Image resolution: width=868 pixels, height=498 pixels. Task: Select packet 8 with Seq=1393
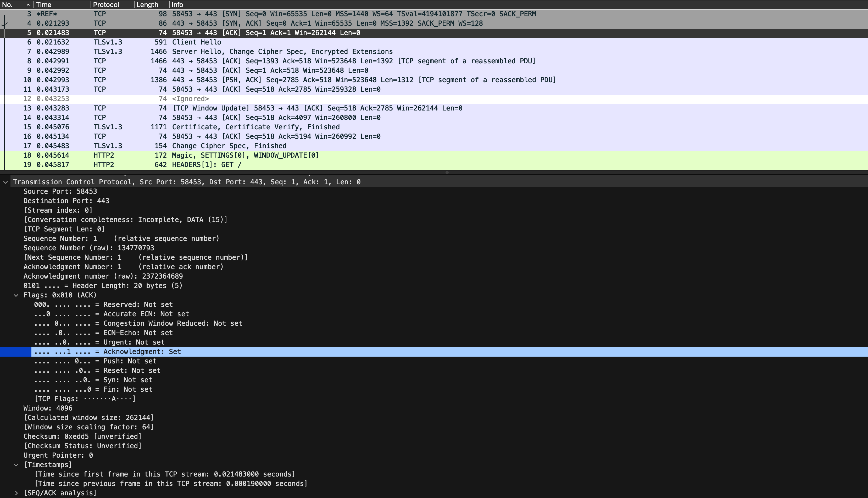point(434,61)
